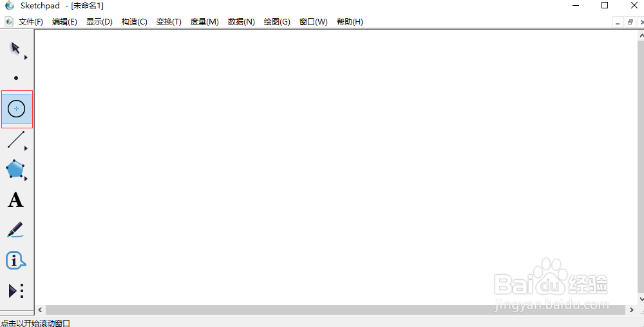Select the Straightedge segment tool
Screen dimensions: 644x327
pos(16,139)
